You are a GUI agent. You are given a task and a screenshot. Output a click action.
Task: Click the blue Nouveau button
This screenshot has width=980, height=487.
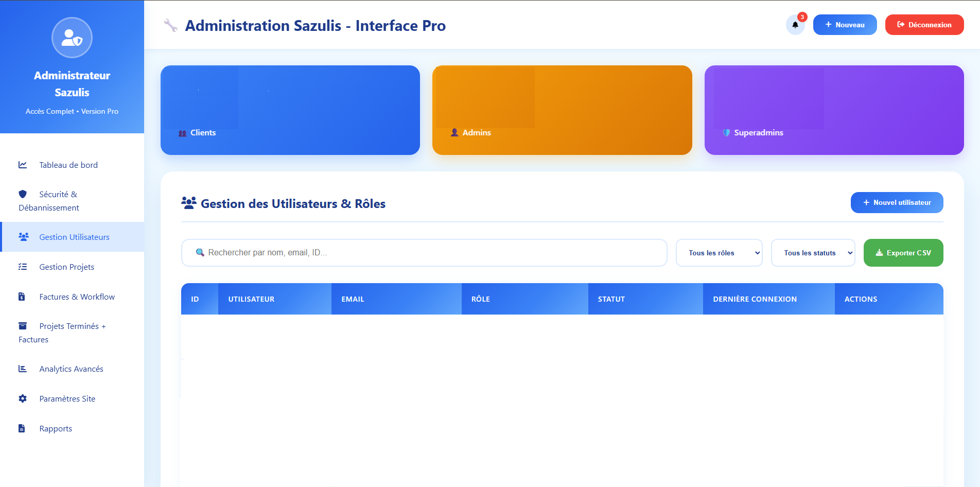click(x=845, y=25)
